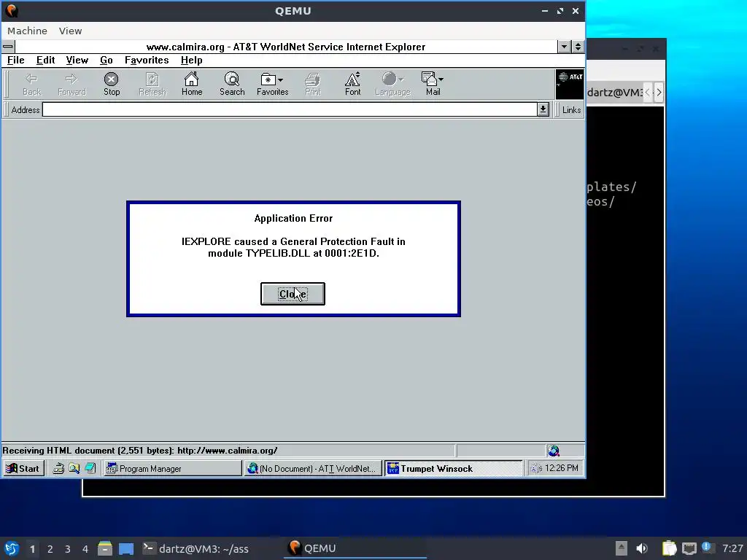Viewport: 747px width, 560px height.
Task: Switch to (No Document) ATT WorldNet taskbar button
Action: (x=313, y=469)
